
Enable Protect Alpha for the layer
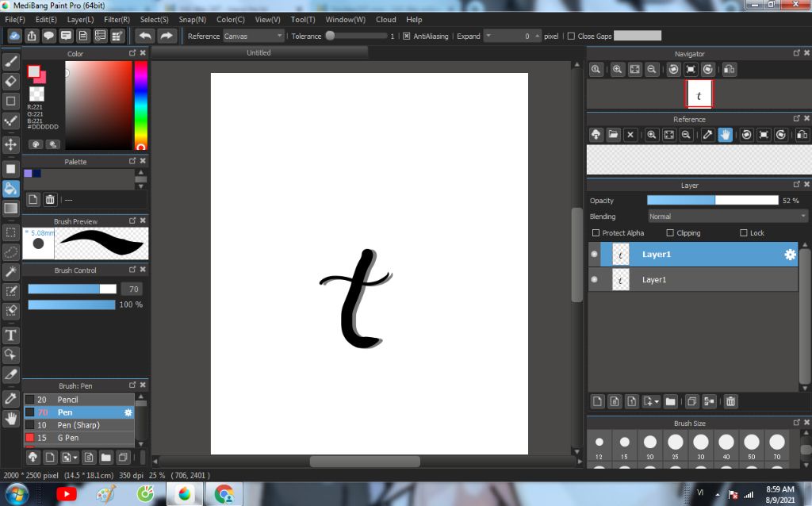pos(596,233)
